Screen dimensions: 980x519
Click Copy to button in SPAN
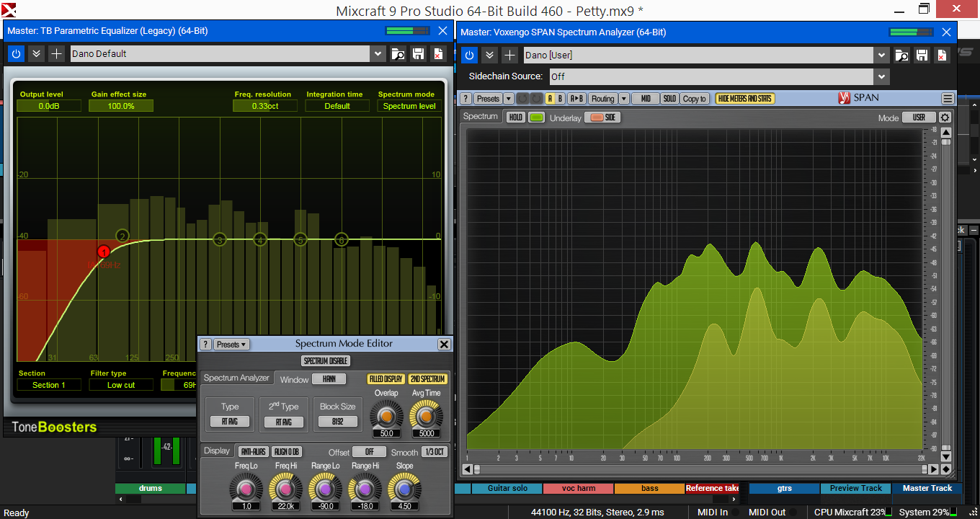695,99
